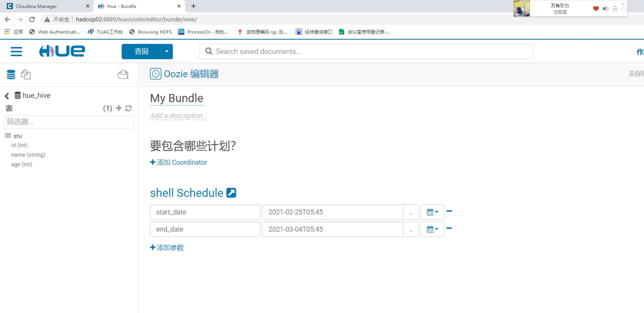
Task: Expand the 查询 button dropdown arrow
Action: pos(167,52)
